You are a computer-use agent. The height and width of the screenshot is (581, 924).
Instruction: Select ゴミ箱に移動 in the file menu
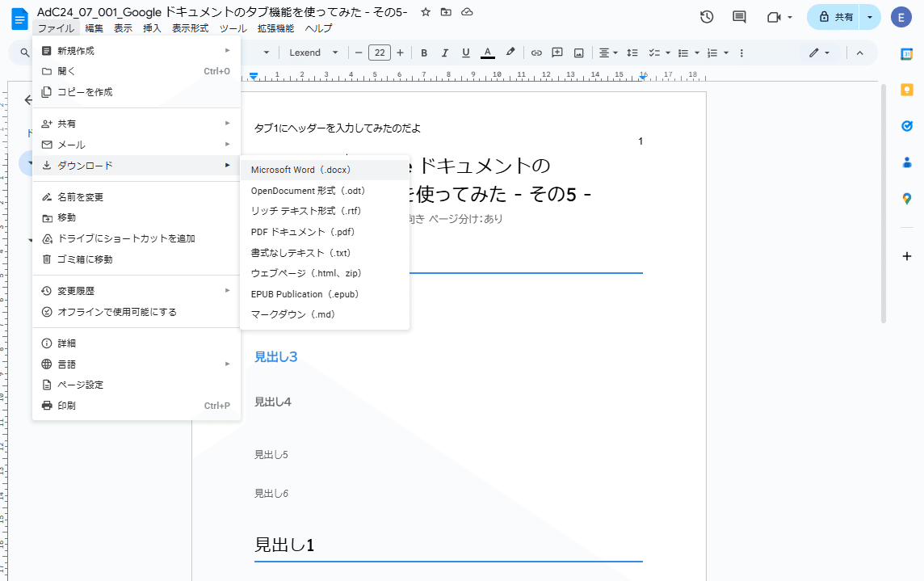136,259
